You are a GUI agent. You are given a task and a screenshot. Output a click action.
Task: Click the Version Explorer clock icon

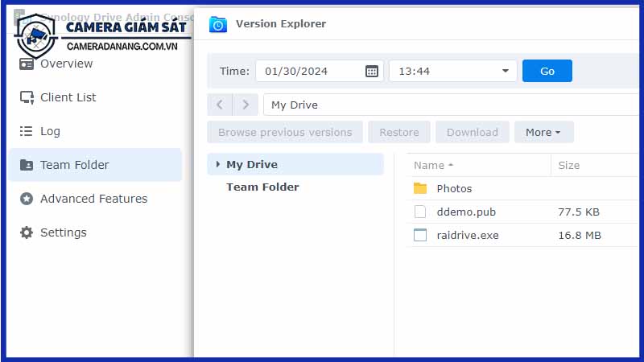tap(218, 24)
